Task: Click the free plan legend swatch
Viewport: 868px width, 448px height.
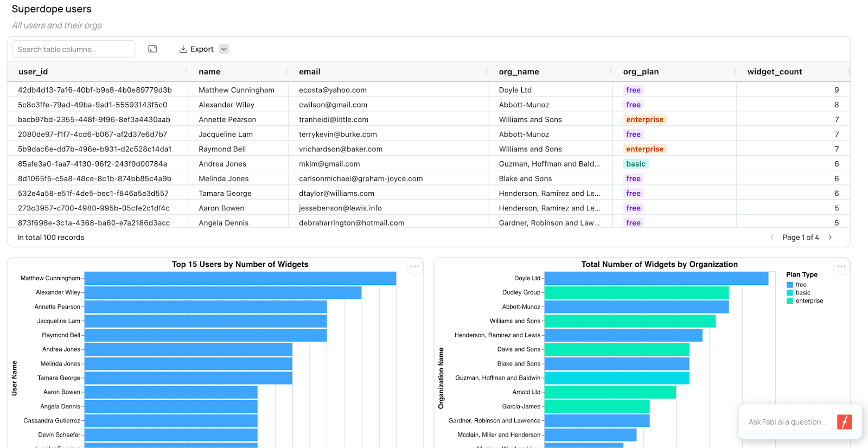Action: pyautogui.click(x=790, y=285)
